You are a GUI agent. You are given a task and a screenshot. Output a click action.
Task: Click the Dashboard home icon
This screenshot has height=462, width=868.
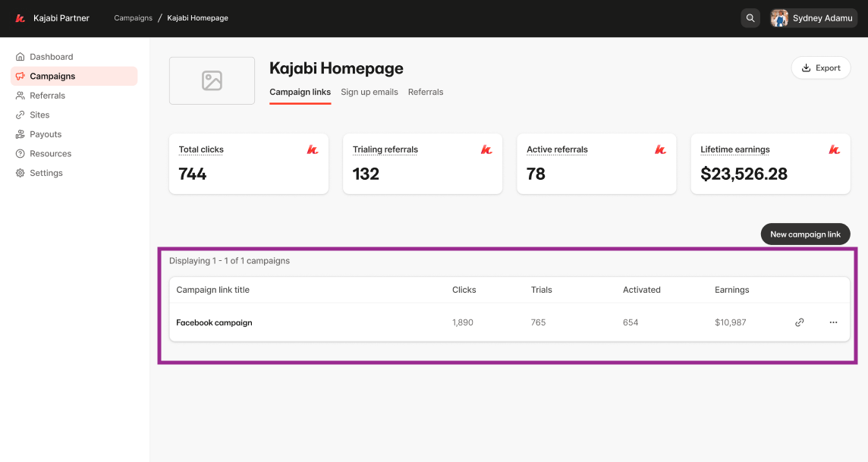click(20, 56)
